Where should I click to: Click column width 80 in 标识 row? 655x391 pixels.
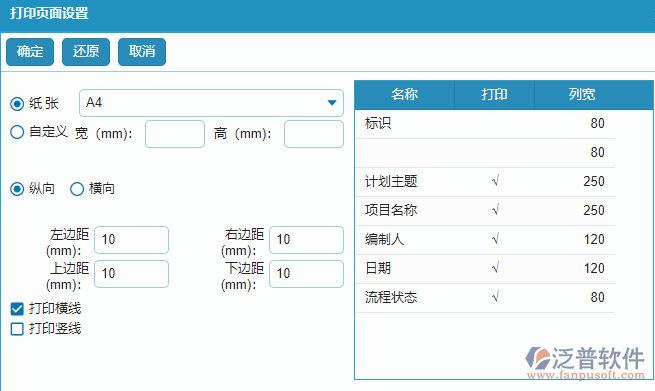[x=597, y=124]
